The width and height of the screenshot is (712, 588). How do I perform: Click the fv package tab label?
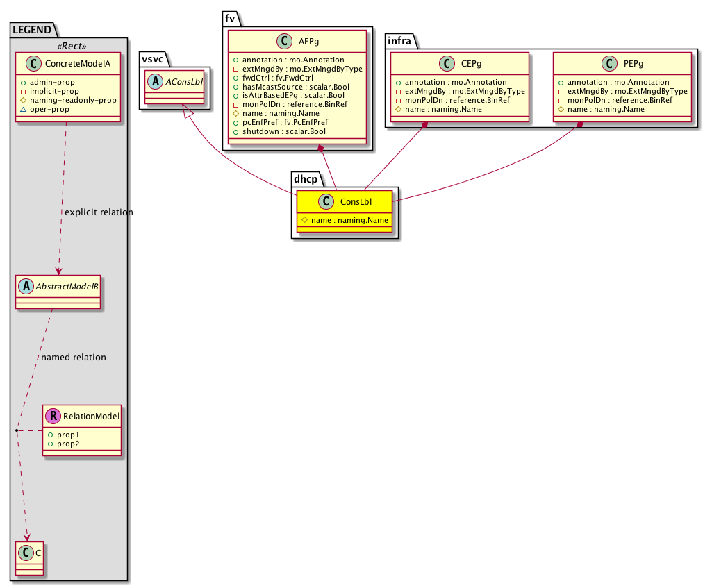tap(230, 16)
